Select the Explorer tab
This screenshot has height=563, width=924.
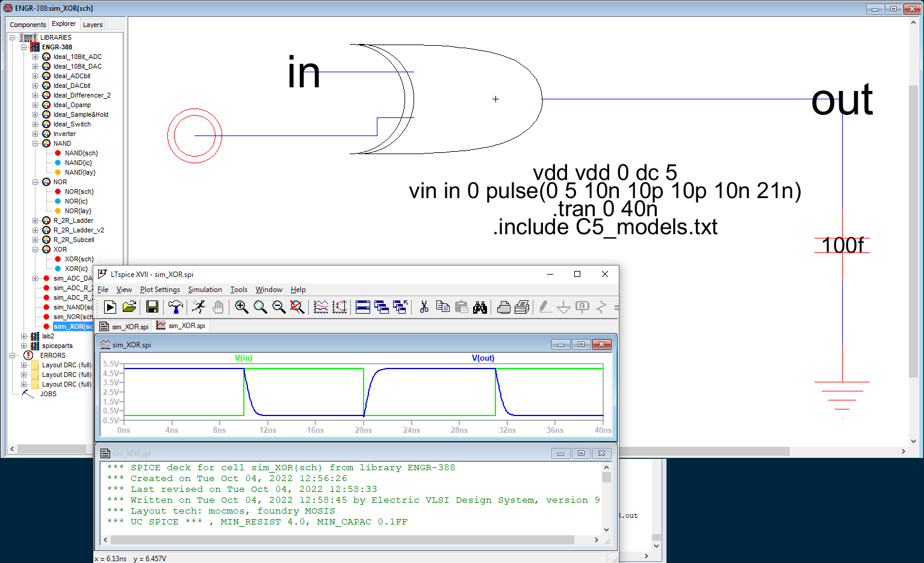(64, 23)
